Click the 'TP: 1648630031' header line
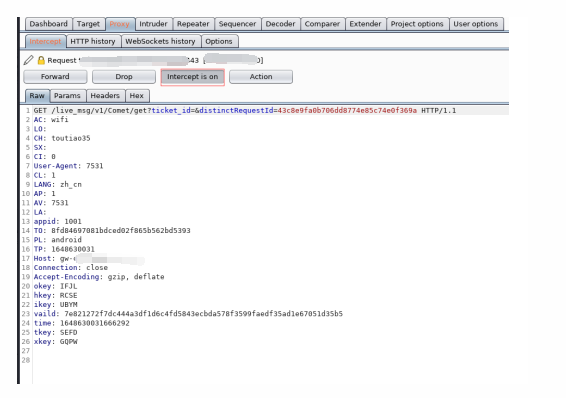Screen dimensions: 566x398 pos(64,249)
